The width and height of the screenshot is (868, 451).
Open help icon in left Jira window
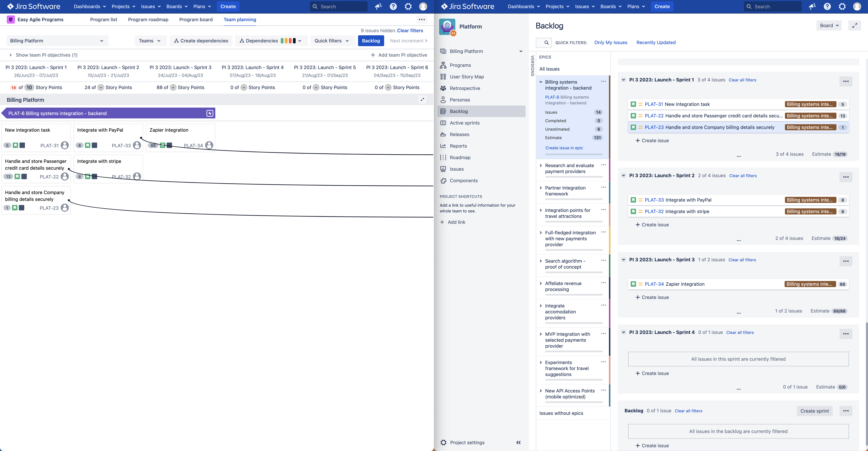point(393,6)
